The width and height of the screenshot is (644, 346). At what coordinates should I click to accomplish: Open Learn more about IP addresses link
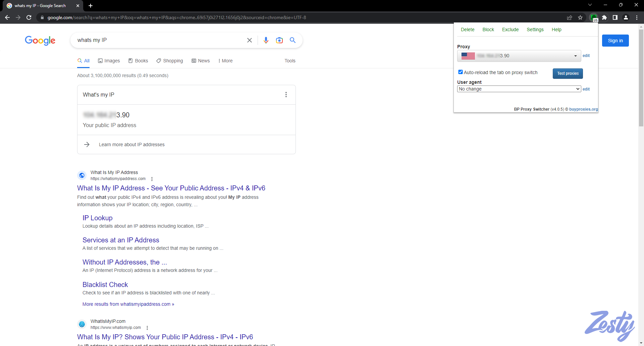coord(131,145)
